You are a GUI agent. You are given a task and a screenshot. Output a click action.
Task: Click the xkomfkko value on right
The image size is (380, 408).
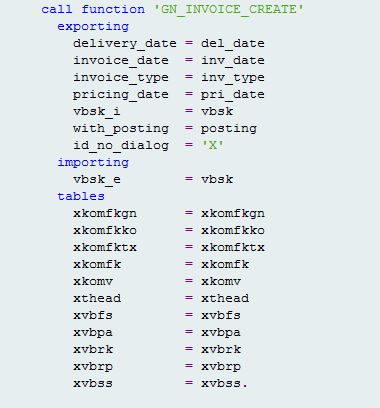[233, 230]
